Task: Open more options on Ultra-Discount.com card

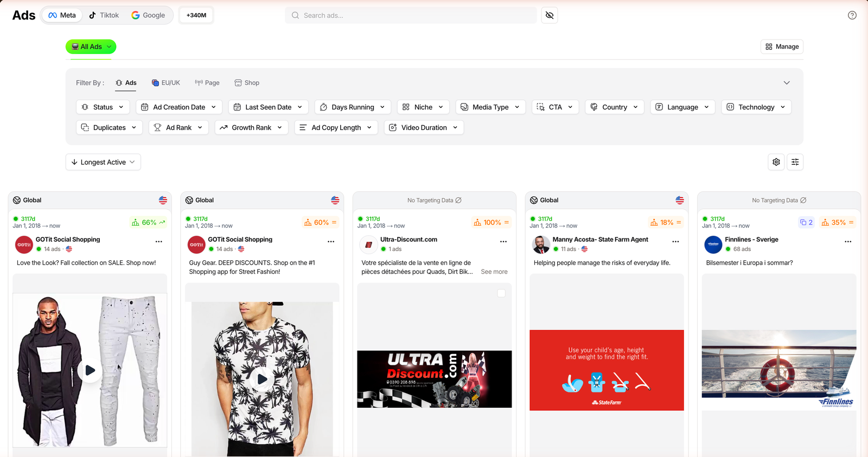Action: (503, 242)
